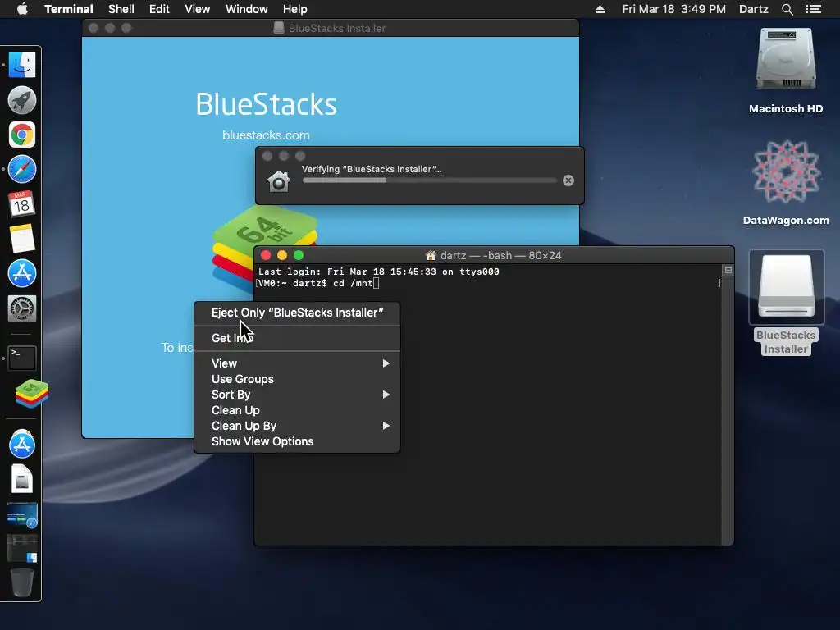This screenshot has height=630, width=840.
Task: Zoom Terminal window with green button
Action: 299,256
